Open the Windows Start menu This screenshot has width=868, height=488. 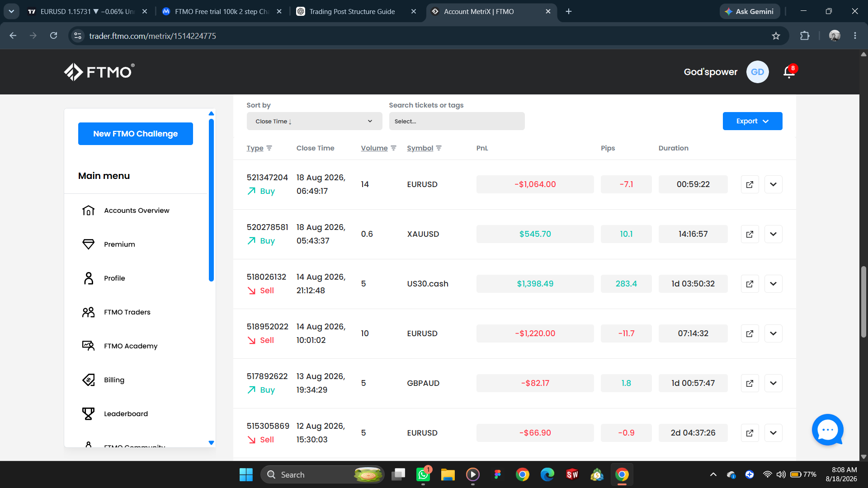(246, 474)
